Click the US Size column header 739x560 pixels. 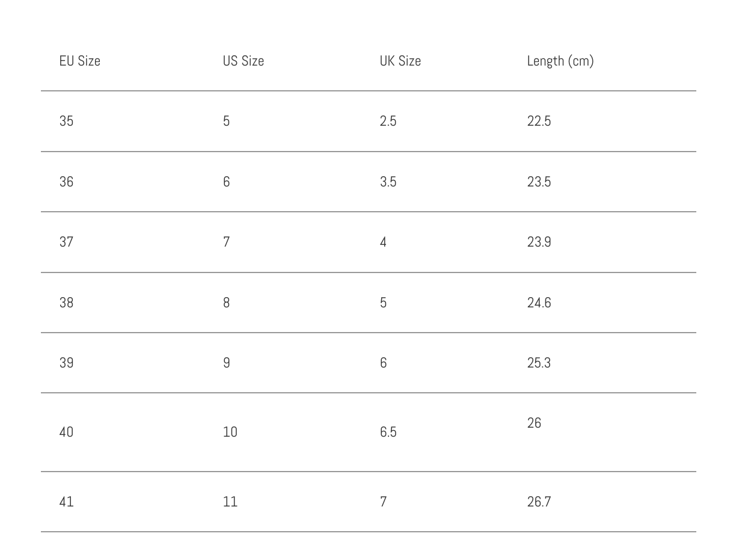tap(243, 61)
